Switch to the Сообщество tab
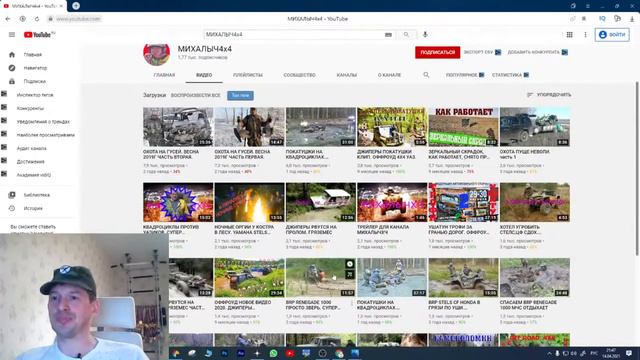This screenshot has height=360, width=640. [x=300, y=75]
